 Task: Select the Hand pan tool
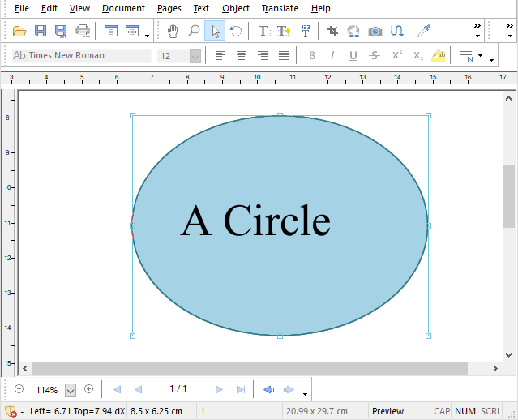173,32
